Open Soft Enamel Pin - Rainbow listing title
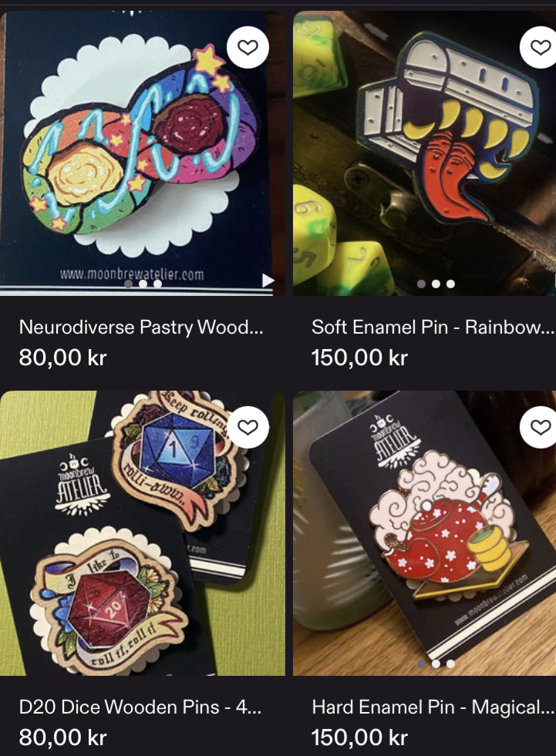The image size is (556, 756). click(433, 328)
